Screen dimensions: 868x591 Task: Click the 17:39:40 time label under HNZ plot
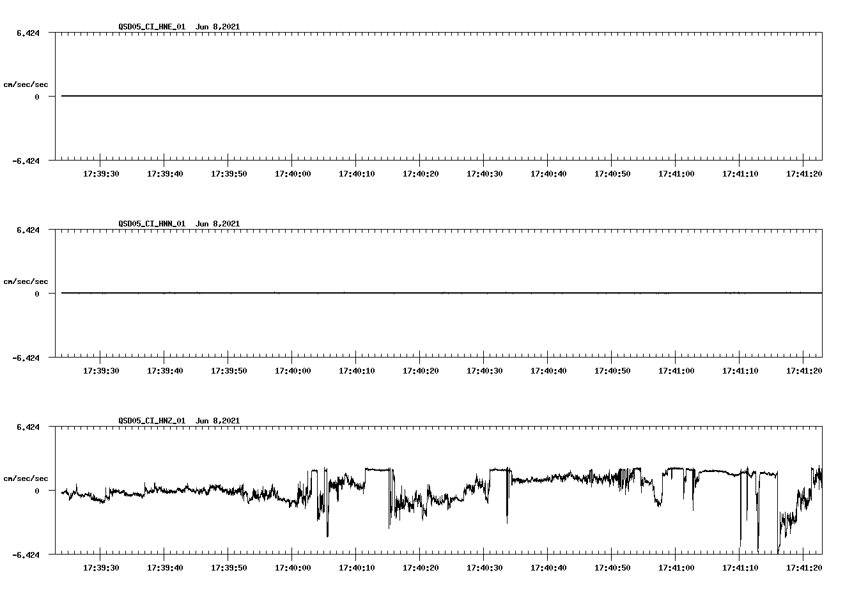coord(165,568)
